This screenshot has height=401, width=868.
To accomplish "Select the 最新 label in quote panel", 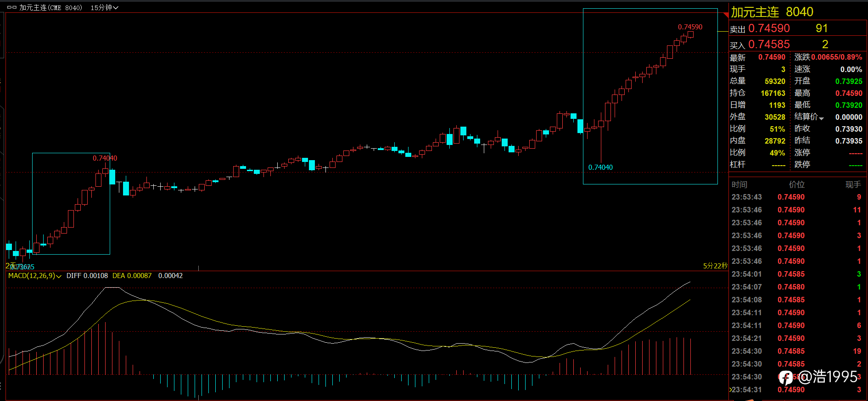I will [x=738, y=57].
